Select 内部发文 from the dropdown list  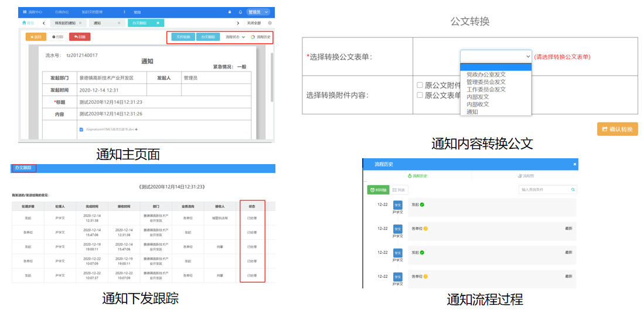478,97
